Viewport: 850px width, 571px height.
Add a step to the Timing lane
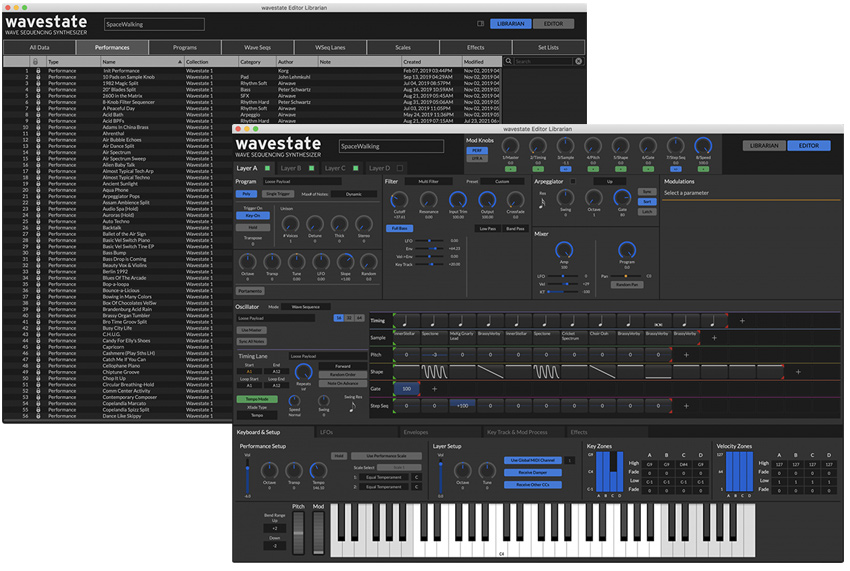(x=742, y=320)
